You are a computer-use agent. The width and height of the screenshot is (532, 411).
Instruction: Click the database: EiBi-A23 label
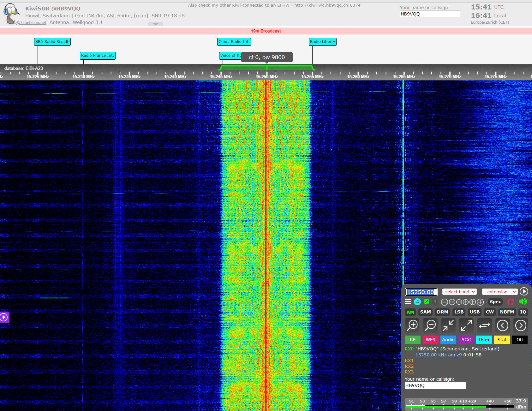[24, 68]
